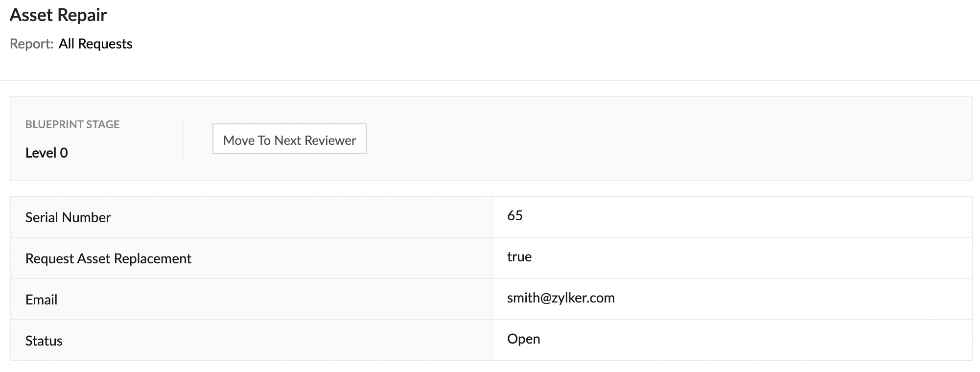980x372 pixels.
Task: Click the true value for asset replacement
Action: pyautogui.click(x=519, y=257)
